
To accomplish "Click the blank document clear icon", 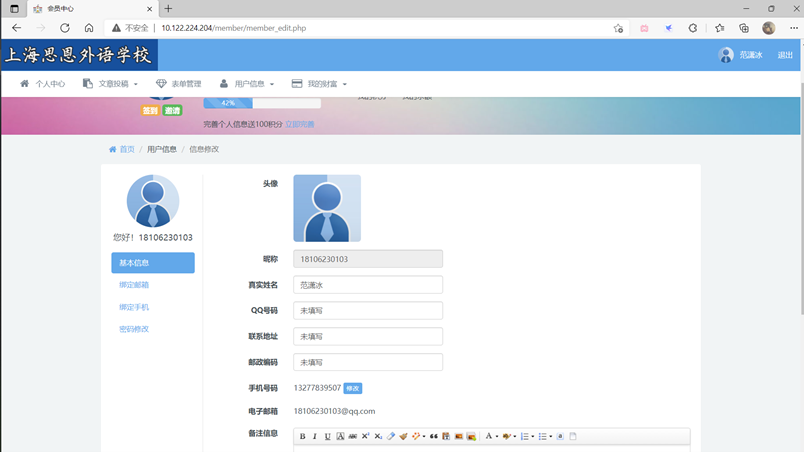I will tap(573, 436).
